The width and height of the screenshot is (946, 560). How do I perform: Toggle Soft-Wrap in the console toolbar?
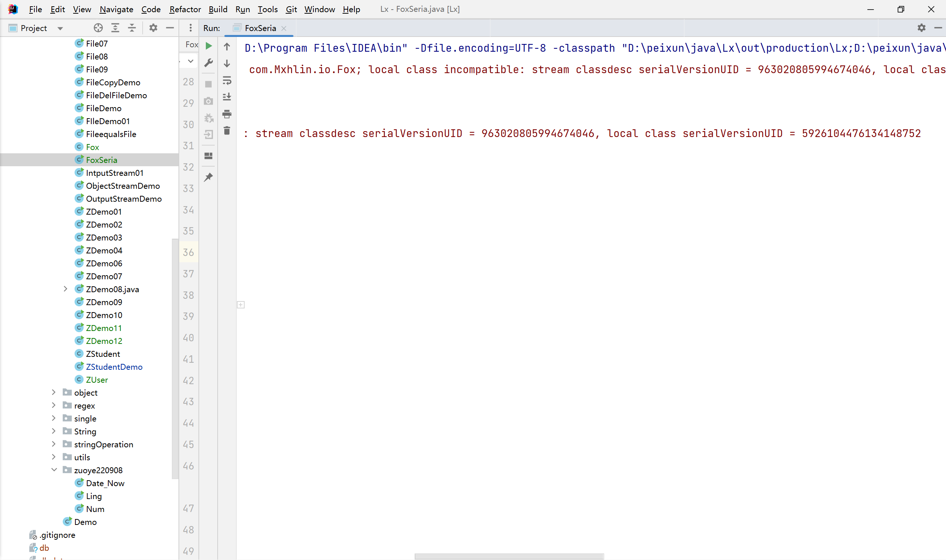pyautogui.click(x=227, y=81)
